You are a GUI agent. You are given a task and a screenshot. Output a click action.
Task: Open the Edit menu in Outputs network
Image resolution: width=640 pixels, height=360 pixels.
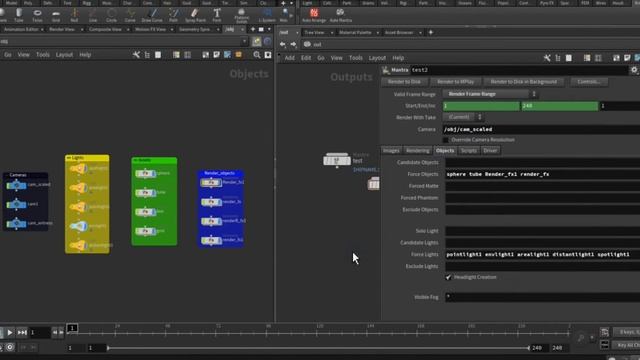306,58
